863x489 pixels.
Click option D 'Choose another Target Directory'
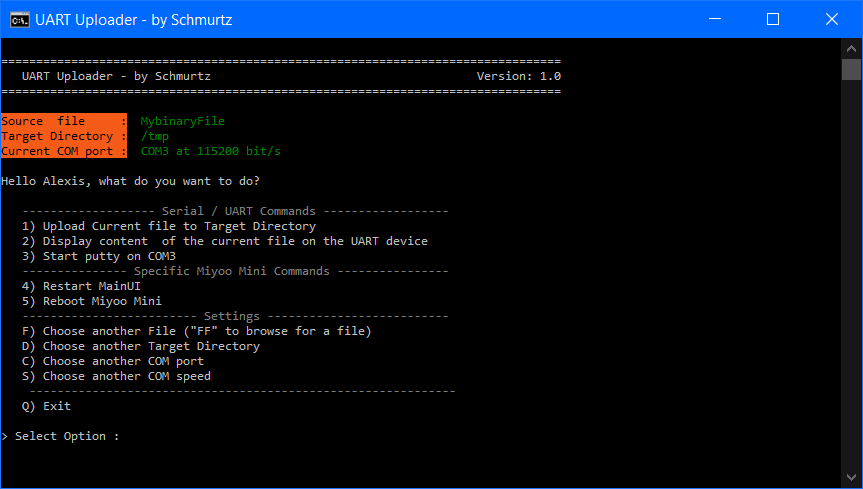(x=141, y=346)
